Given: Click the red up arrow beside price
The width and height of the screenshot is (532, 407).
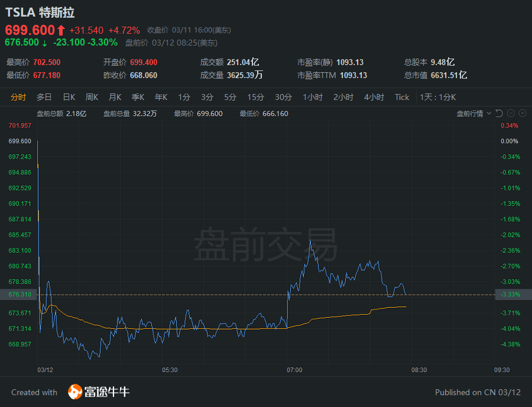Looking at the screenshot, I should 61,30.
